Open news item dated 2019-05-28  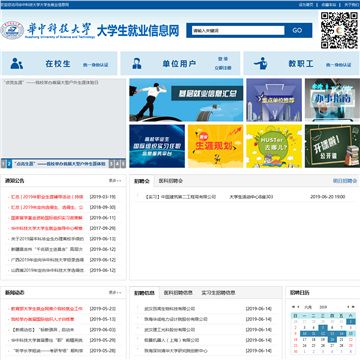47,351
